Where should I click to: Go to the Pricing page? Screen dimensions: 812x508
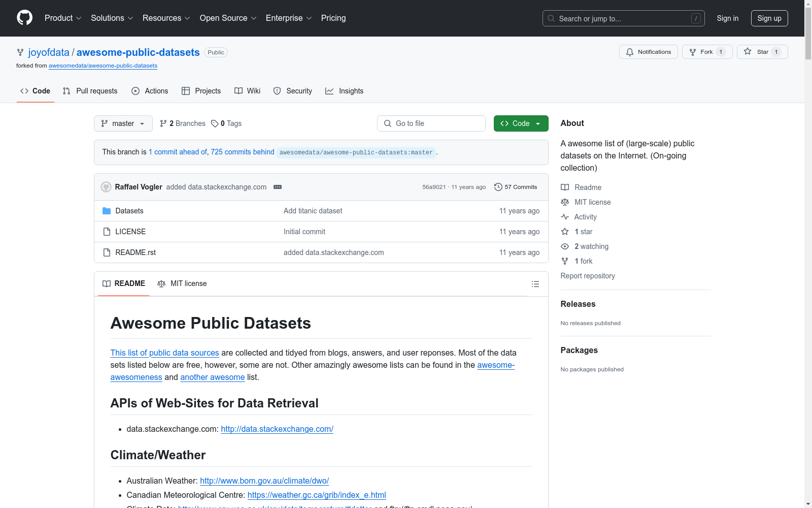click(333, 18)
